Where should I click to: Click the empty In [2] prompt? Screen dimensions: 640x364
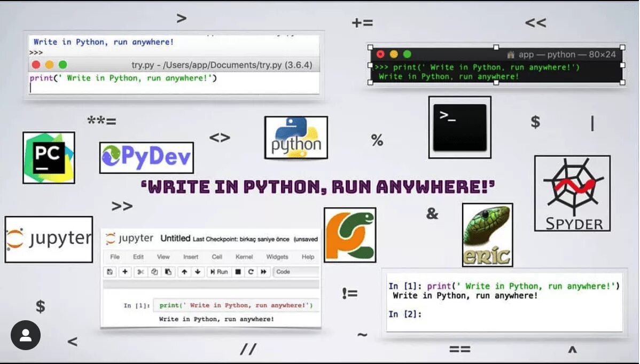coord(405,314)
